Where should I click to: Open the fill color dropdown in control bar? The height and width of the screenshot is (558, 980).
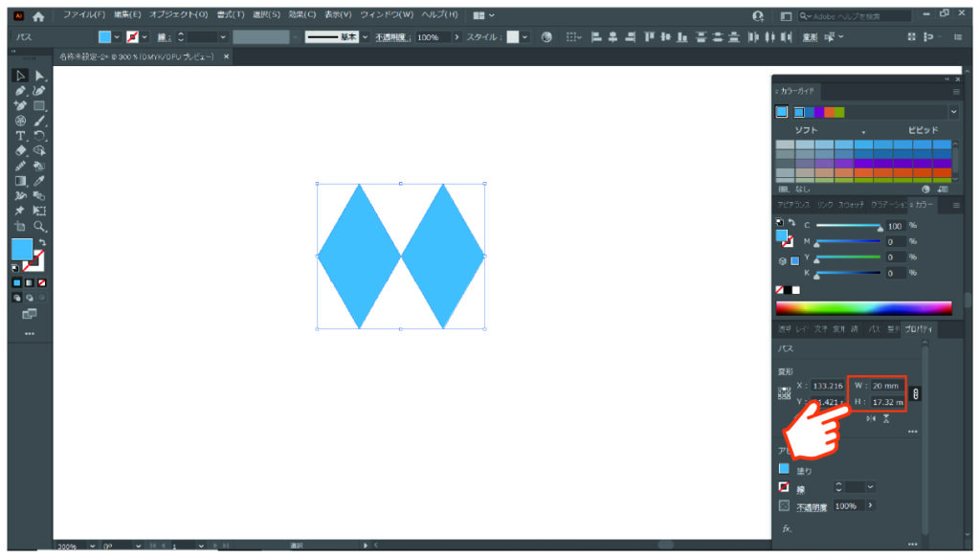point(117,37)
